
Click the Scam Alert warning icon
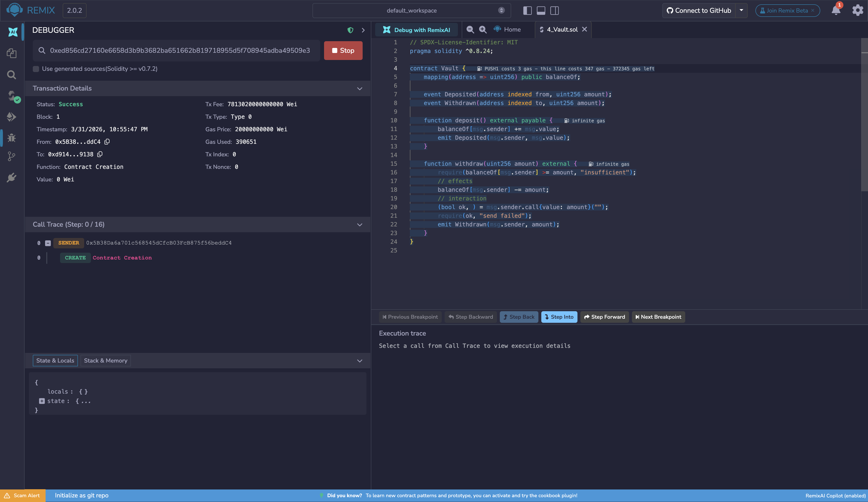click(x=7, y=495)
